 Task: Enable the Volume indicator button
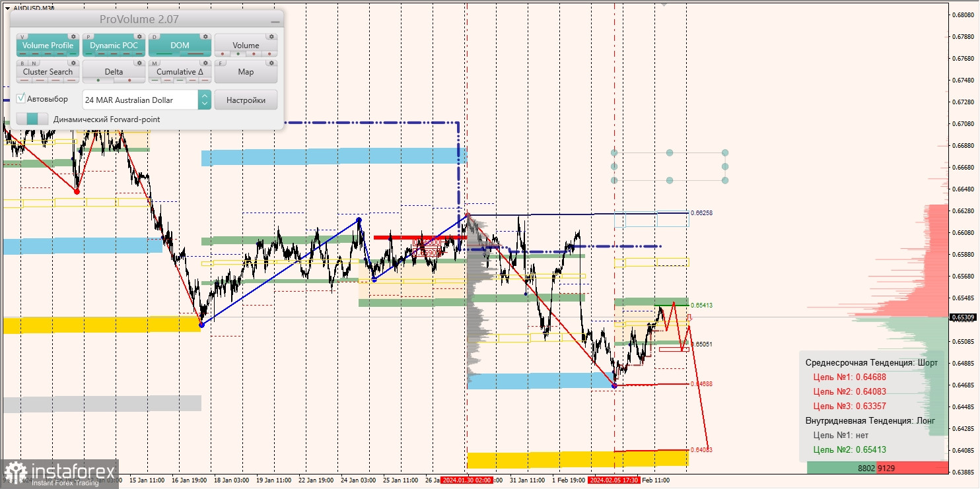246,45
